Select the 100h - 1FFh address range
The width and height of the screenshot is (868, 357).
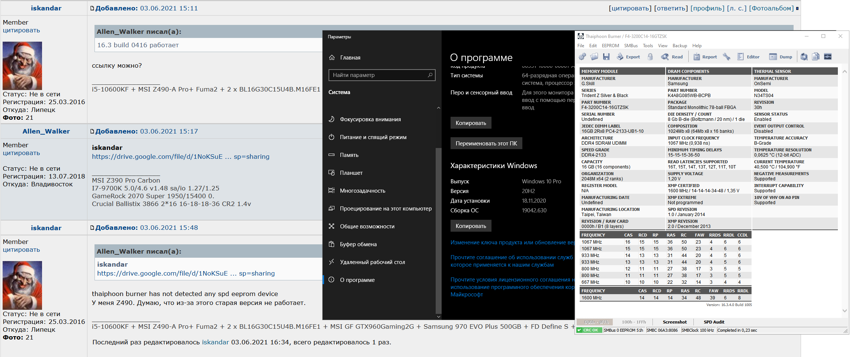point(634,322)
